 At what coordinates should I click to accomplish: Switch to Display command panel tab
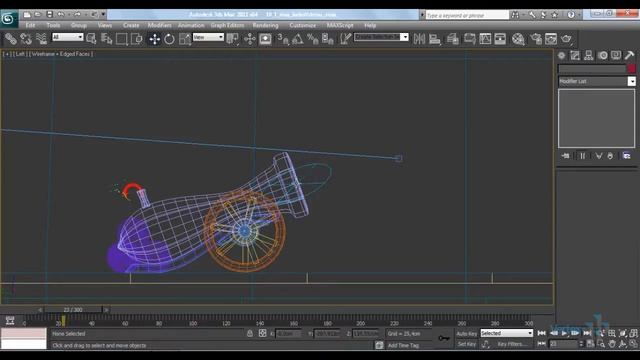616,56
